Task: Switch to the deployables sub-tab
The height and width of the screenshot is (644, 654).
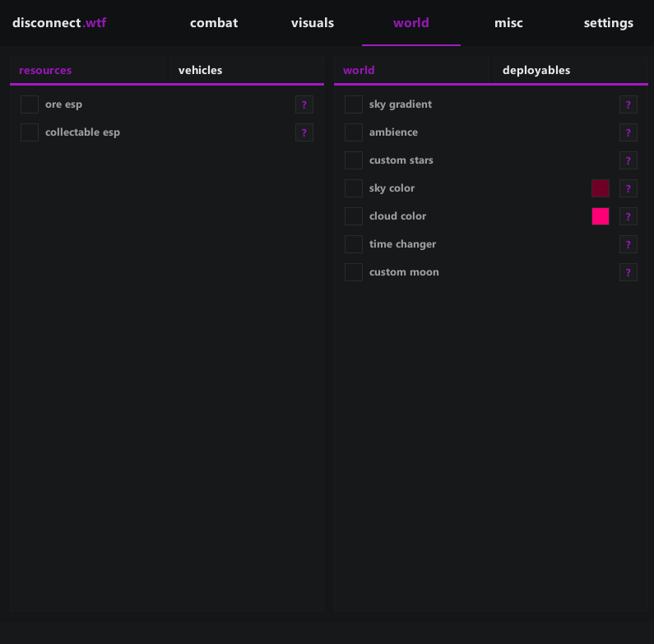Action: click(536, 71)
